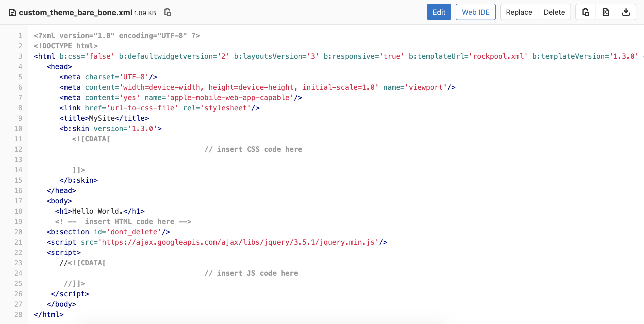644x324 pixels.
Task: Open the file in Web IDE
Action: point(476,12)
